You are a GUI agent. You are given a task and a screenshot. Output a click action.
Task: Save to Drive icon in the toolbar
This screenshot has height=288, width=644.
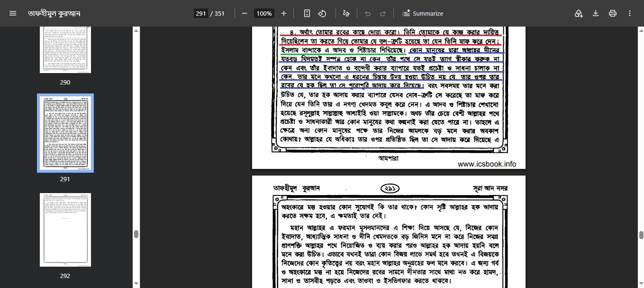[x=579, y=13]
